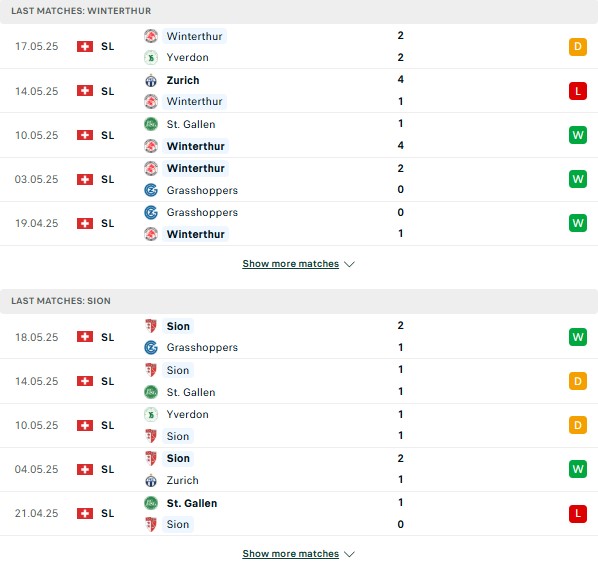Click St. Gallen crest in 10.05.25 Winterthur match
This screenshot has width=598, height=570.
point(151,124)
